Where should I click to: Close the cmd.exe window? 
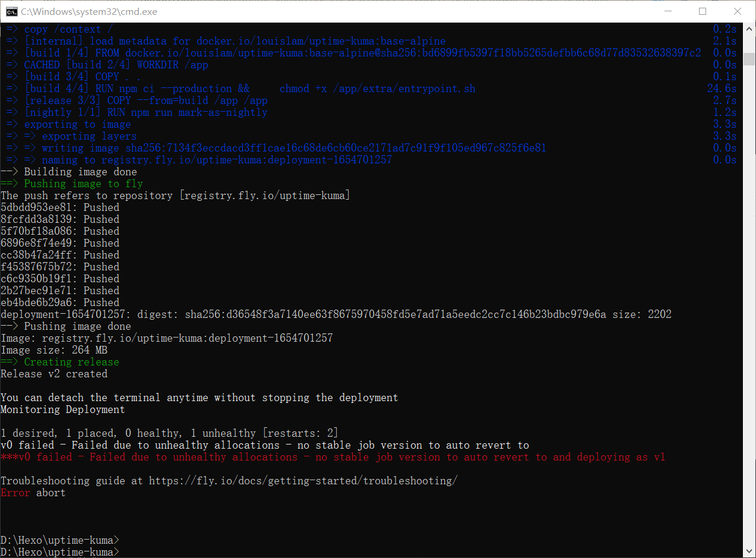pos(737,11)
